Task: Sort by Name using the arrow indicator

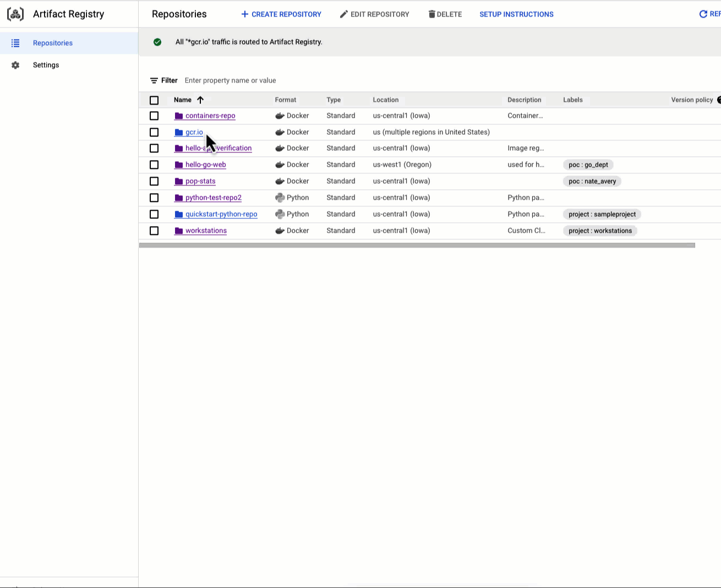Action: point(200,100)
